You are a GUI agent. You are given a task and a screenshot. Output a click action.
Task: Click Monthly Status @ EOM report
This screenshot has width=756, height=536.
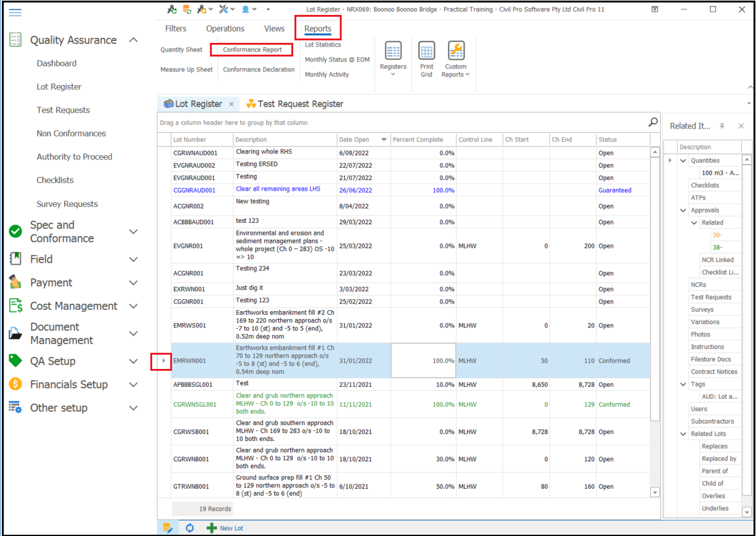click(337, 60)
